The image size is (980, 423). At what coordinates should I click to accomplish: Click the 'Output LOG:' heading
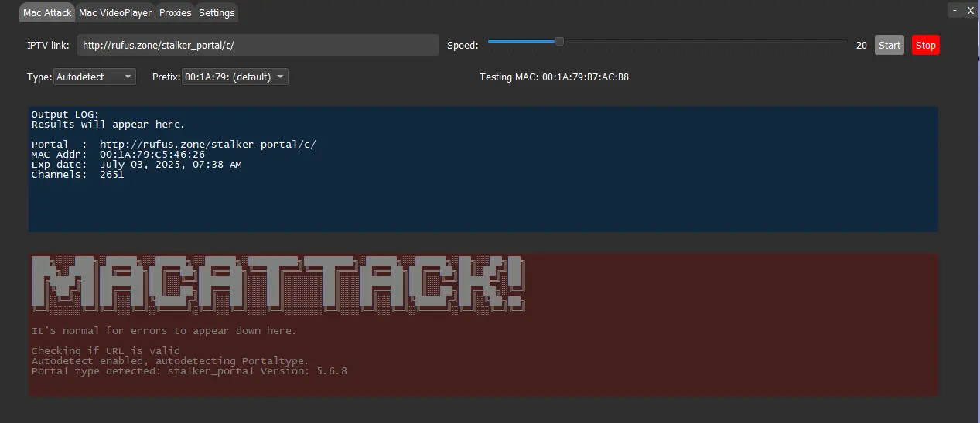[65, 114]
